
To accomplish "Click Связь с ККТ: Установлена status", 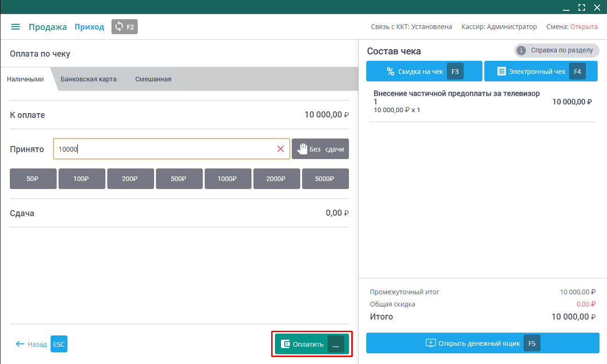I will [x=411, y=27].
